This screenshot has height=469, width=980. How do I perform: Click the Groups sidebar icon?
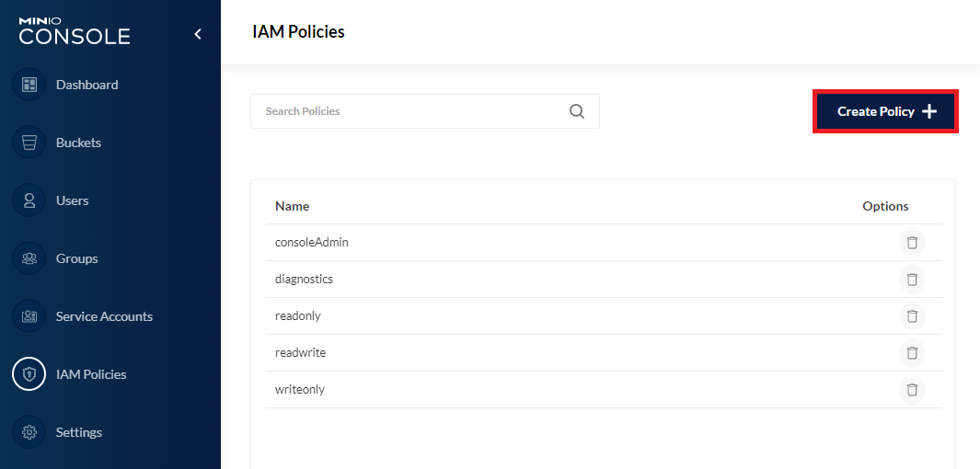coord(29,258)
